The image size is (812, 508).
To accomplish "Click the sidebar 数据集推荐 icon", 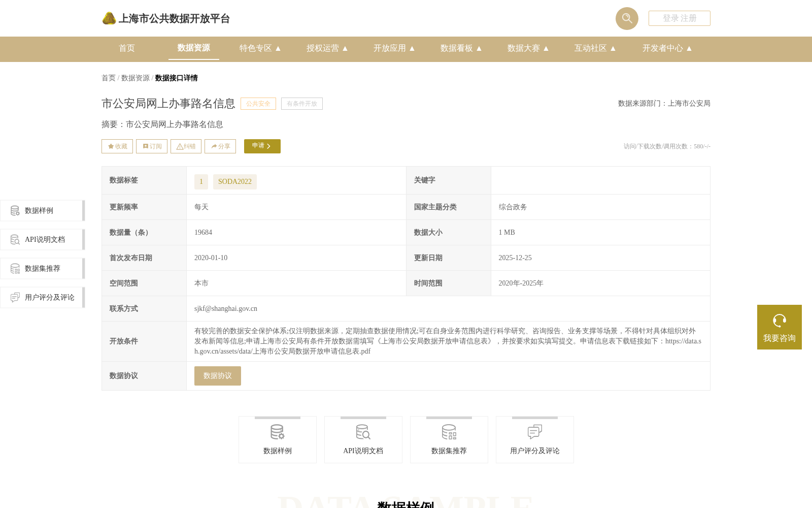I will (x=15, y=268).
